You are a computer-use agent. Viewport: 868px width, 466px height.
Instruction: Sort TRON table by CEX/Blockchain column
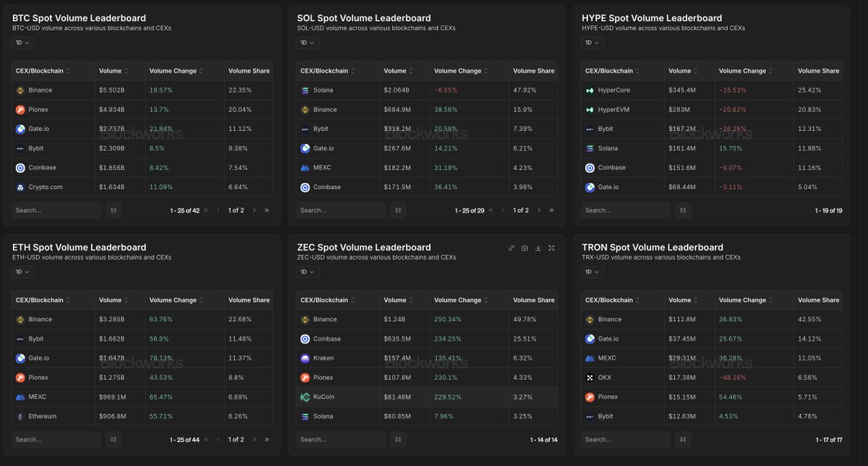click(x=613, y=300)
